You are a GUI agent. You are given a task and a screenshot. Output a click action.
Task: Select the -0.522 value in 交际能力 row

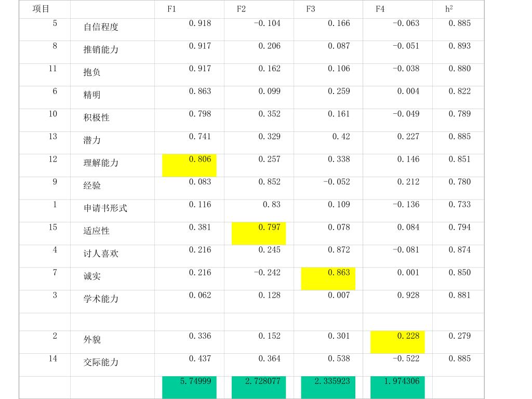point(406,359)
